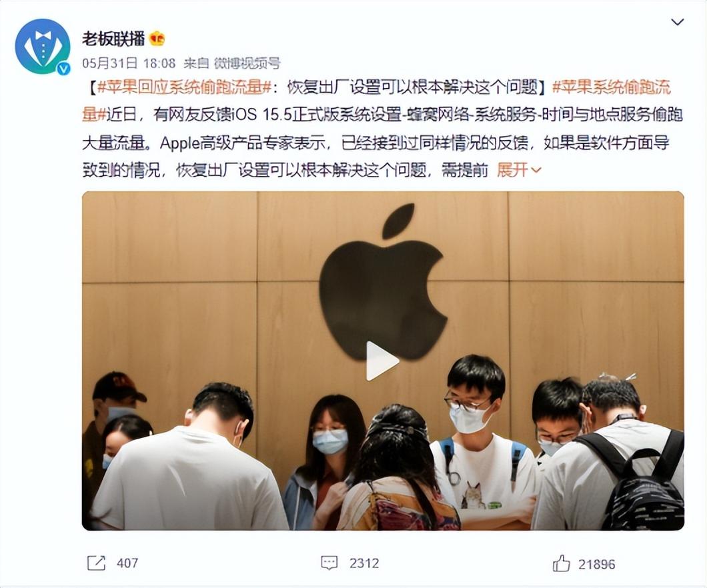Open the 老板联播 profile avatar
707x588 pixels.
point(43,47)
